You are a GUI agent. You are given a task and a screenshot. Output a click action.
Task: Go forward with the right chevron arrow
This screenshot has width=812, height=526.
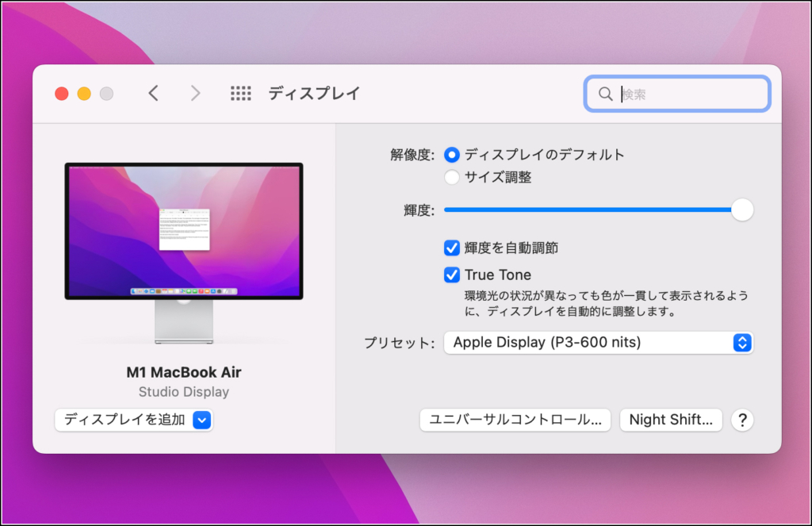[195, 94]
